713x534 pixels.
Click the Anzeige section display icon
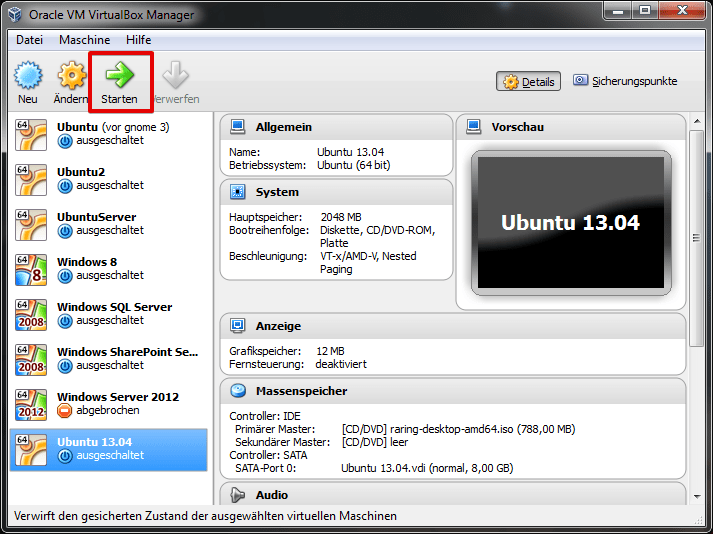tap(237, 326)
